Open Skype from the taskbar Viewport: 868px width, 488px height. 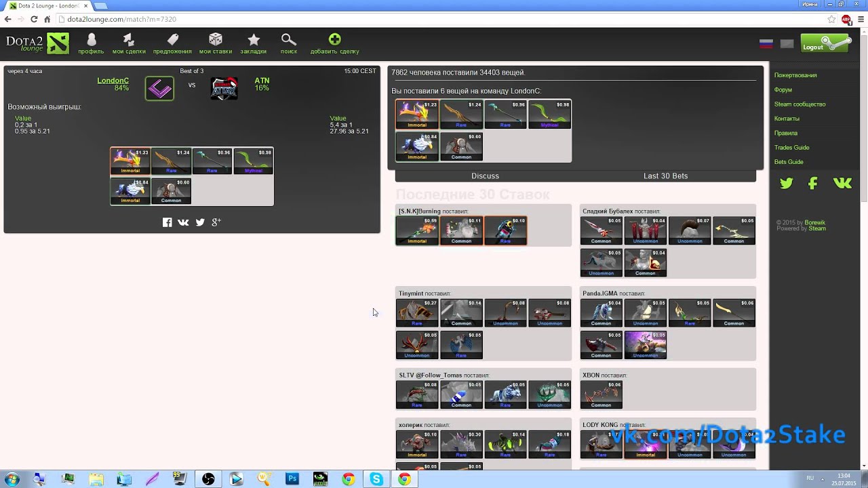pyautogui.click(x=376, y=479)
